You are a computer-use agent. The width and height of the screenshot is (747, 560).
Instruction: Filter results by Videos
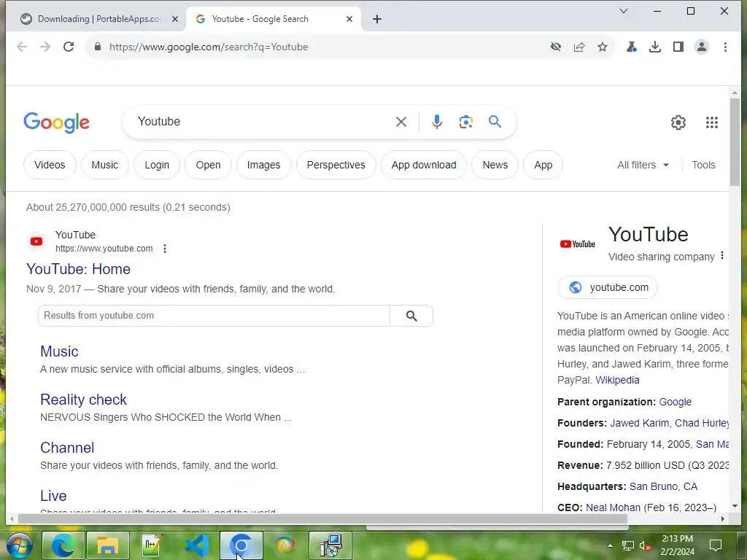pos(50,165)
